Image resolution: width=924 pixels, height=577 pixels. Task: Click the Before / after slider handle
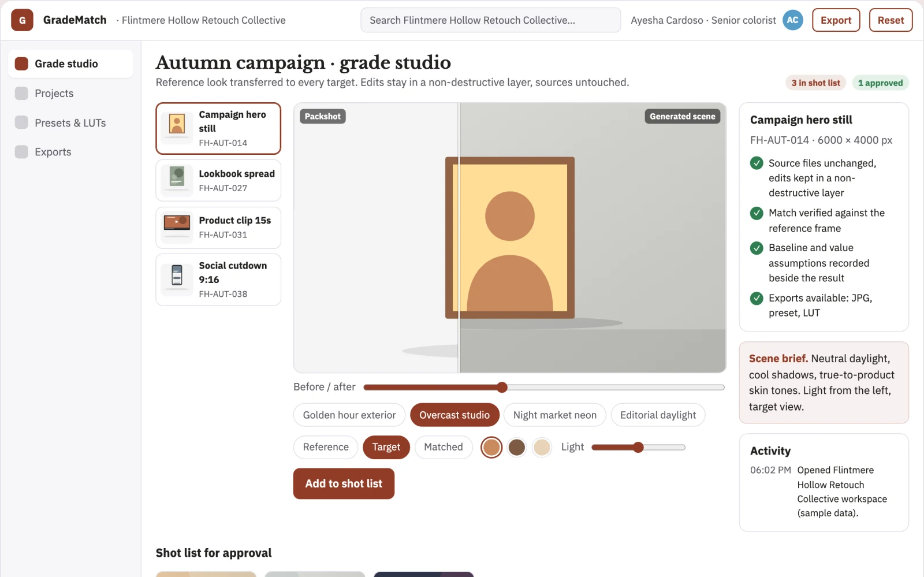tap(502, 387)
